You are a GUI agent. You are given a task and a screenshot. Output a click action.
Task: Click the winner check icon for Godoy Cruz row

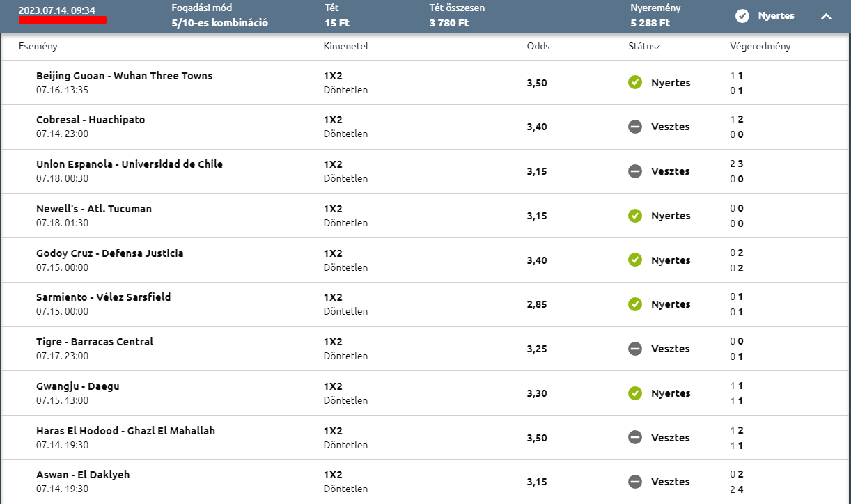634,260
